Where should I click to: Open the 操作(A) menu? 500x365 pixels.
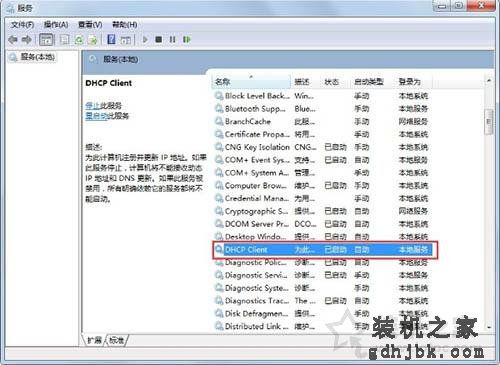click(56, 25)
